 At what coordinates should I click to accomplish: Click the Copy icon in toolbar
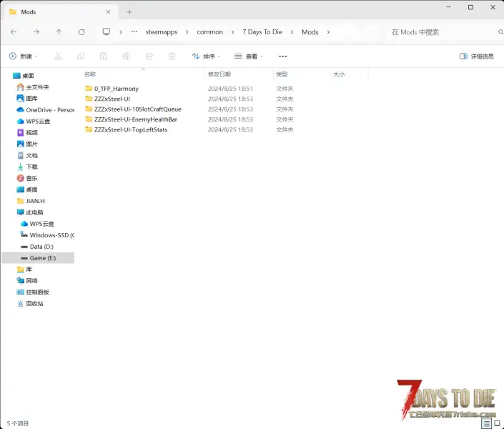click(x=81, y=56)
